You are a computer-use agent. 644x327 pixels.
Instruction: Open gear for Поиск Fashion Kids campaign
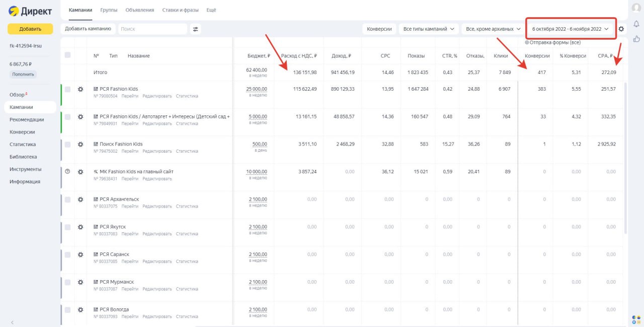(80, 144)
